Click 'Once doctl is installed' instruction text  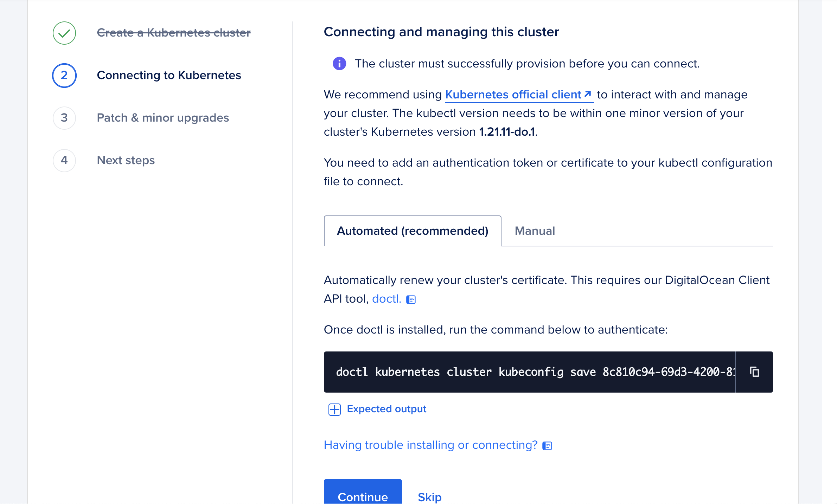click(x=496, y=330)
